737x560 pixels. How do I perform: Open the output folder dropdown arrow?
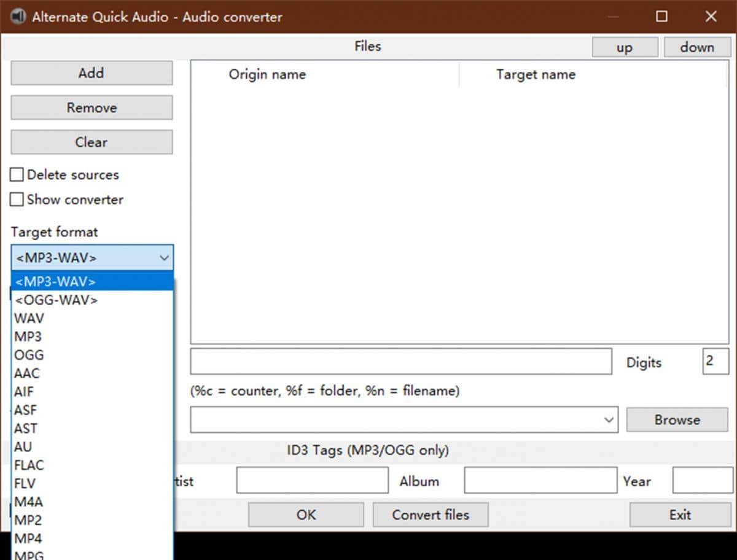(x=609, y=420)
